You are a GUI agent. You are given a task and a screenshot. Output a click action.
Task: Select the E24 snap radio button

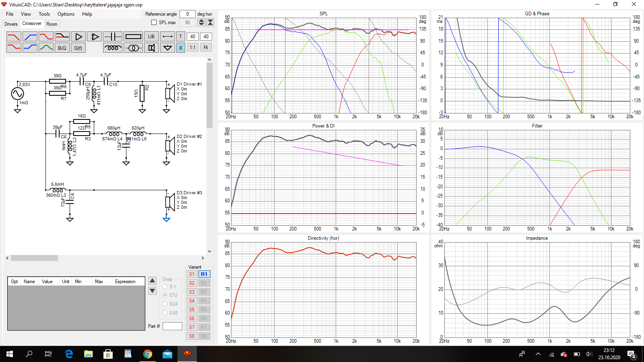(x=165, y=304)
